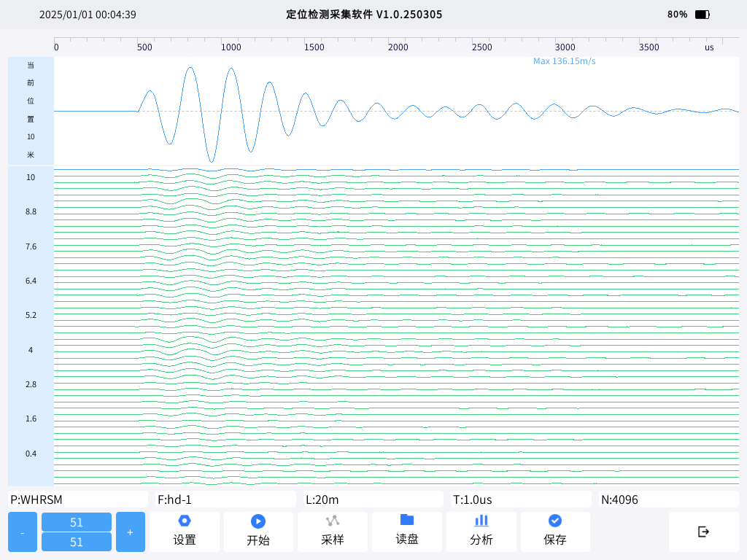Increase channel with the plus button
Image resolution: width=747 pixels, height=560 pixels.
tap(131, 532)
